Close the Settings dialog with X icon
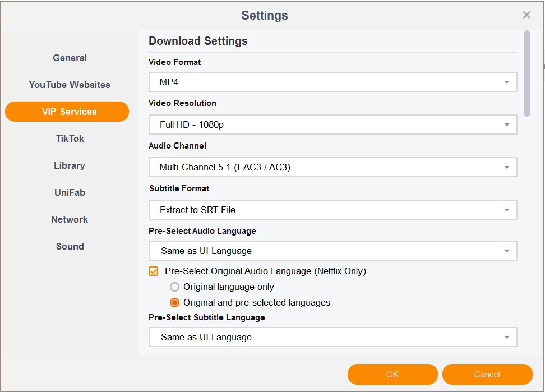 coord(526,15)
